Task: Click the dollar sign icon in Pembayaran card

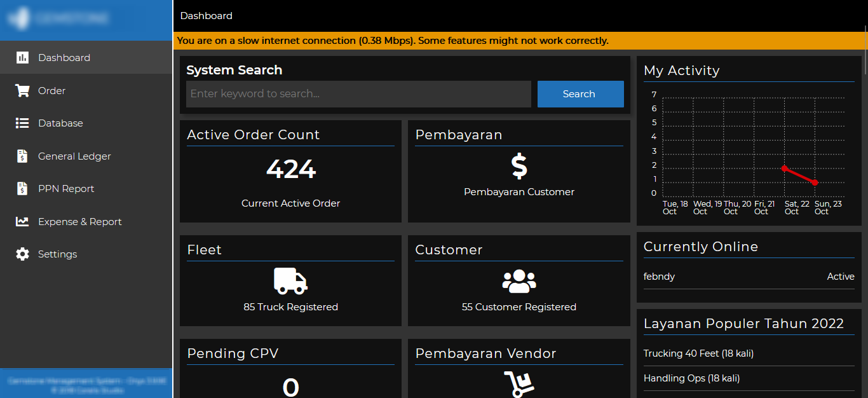Action: (x=519, y=167)
